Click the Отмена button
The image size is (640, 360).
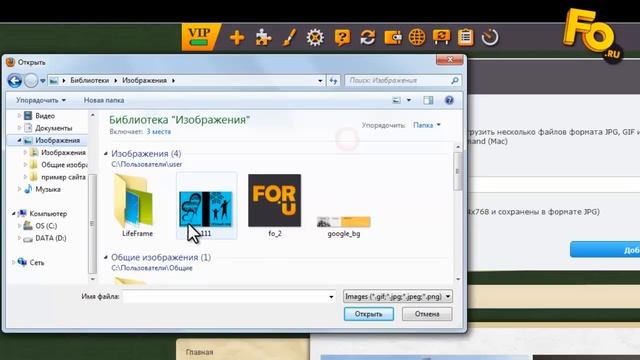[x=427, y=314]
